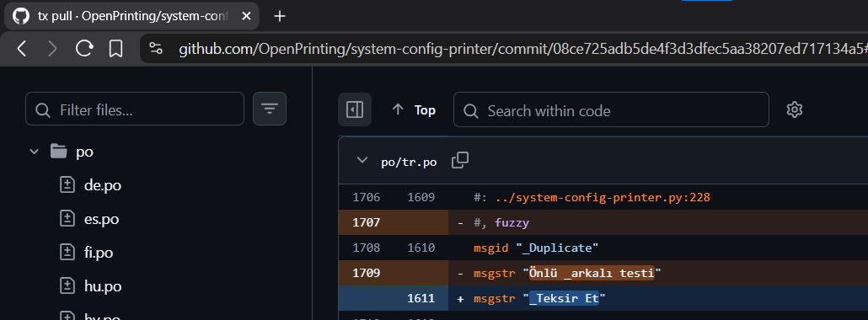Click the diff file icon beside es.po
The height and width of the screenshot is (320, 868).
[x=67, y=219]
